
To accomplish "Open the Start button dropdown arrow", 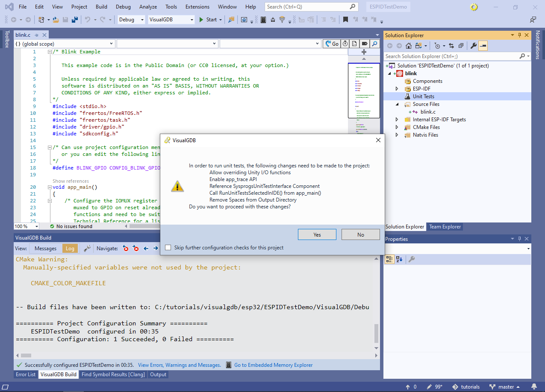I will click(x=221, y=20).
